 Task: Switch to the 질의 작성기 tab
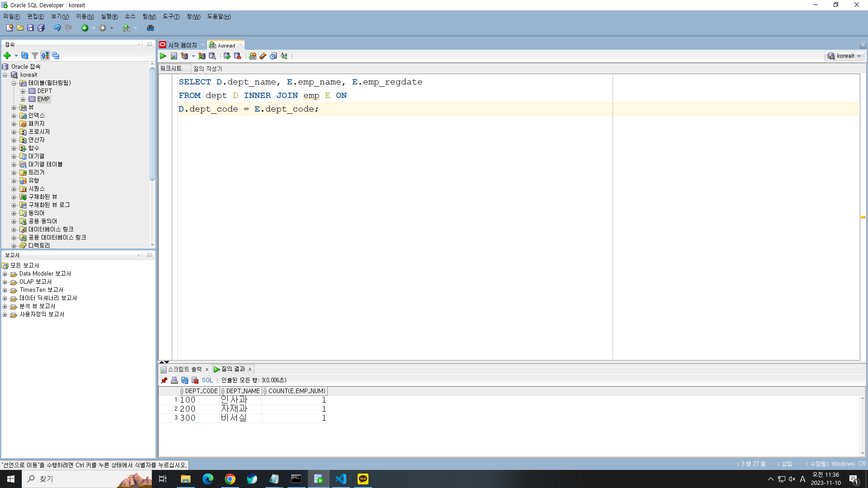click(x=208, y=69)
